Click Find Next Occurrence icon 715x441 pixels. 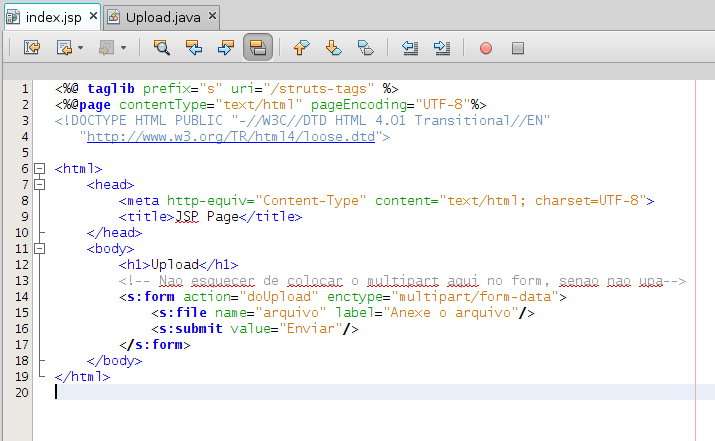[x=226, y=47]
